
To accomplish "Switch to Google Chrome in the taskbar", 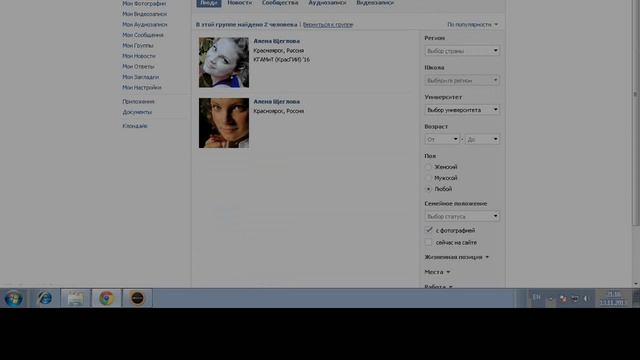I will [107, 298].
